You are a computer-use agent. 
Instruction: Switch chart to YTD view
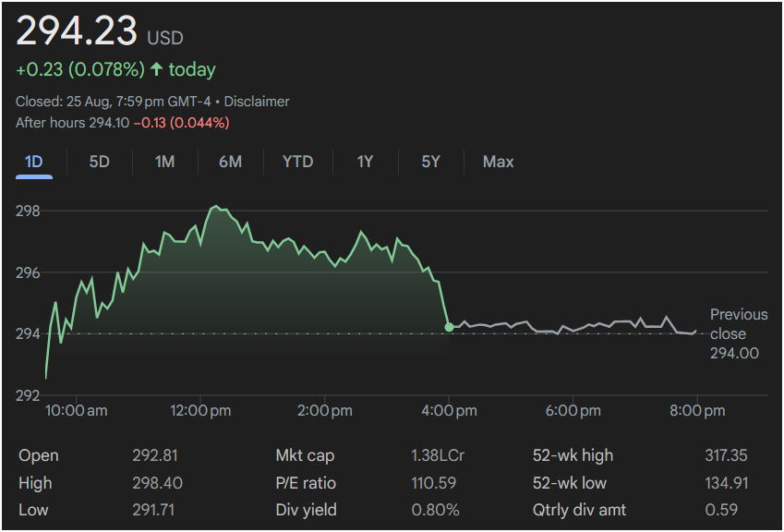[x=297, y=162]
